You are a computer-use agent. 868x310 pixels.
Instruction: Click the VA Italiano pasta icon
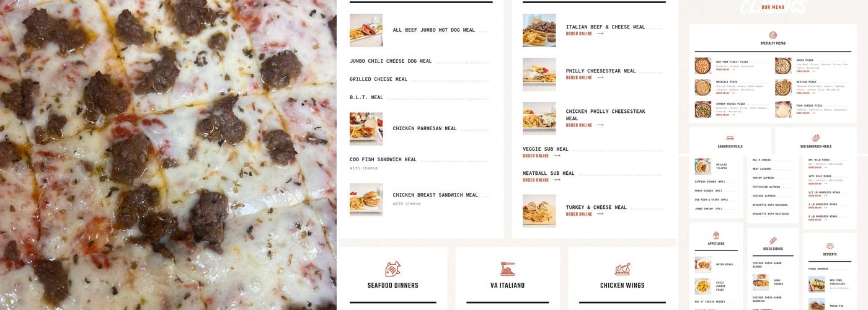(508, 268)
